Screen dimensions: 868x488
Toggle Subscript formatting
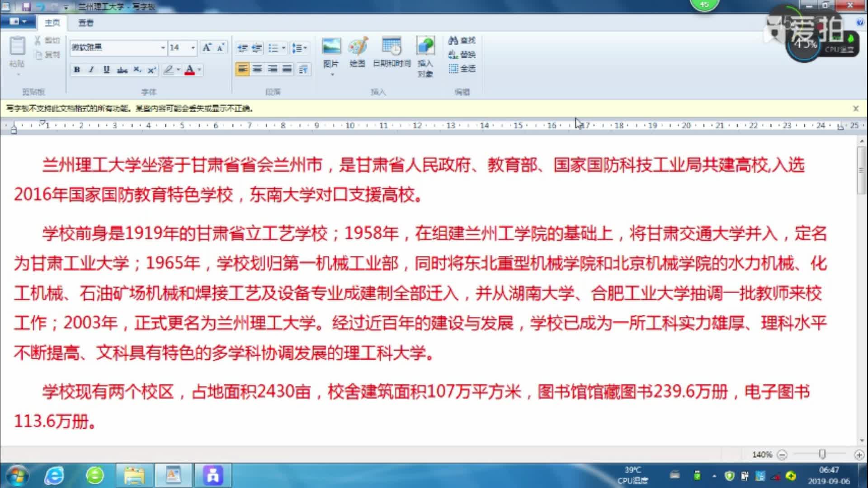pyautogui.click(x=137, y=70)
